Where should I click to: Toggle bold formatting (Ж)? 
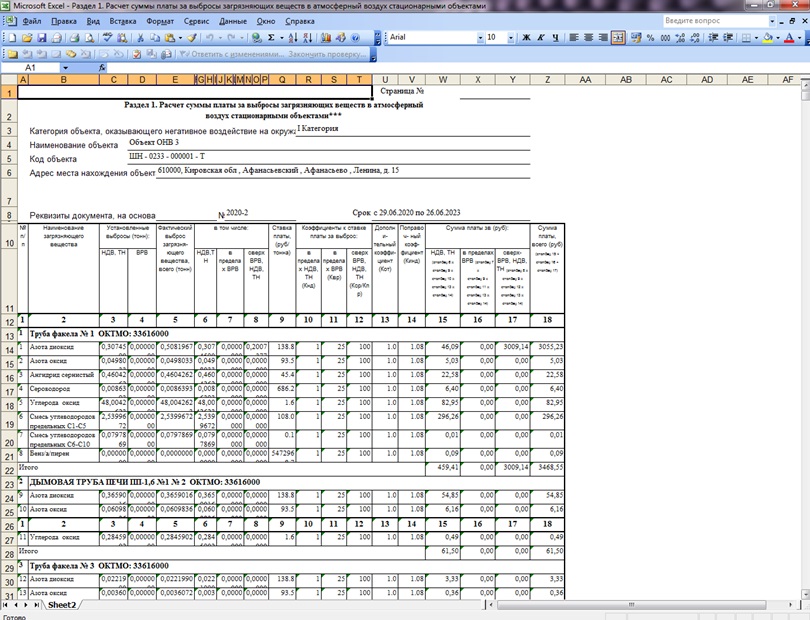click(526, 37)
